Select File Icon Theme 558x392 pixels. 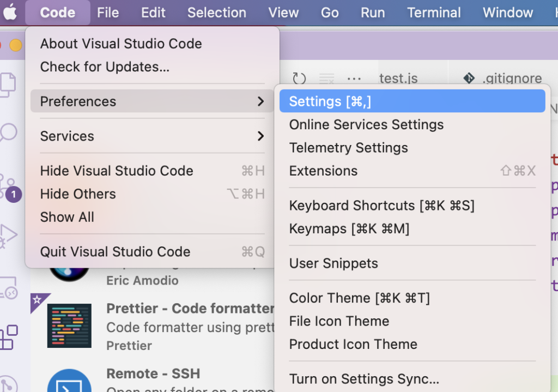tap(412, 321)
